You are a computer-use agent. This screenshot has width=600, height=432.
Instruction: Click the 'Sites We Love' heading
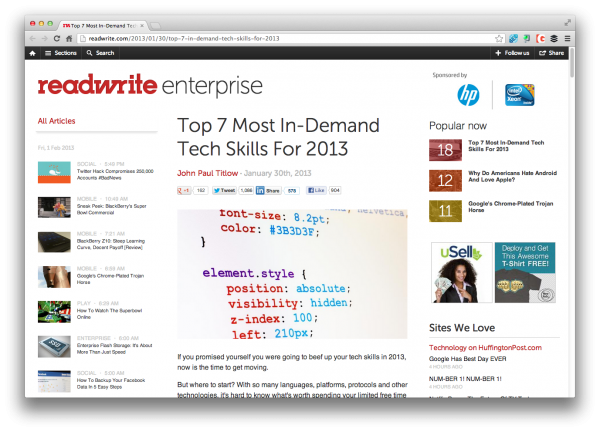click(x=462, y=328)
